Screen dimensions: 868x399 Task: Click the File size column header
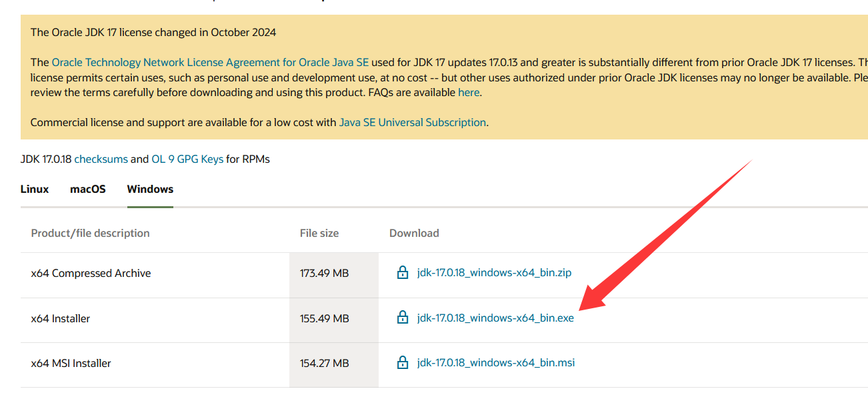319,234
